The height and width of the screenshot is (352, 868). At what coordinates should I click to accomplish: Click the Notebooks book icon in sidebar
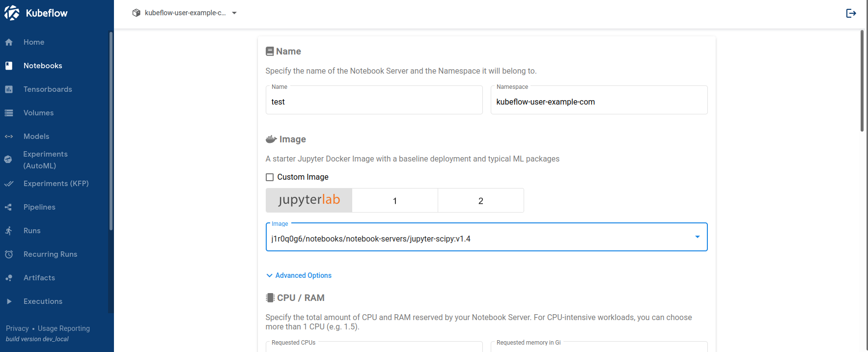click(9, 66)
